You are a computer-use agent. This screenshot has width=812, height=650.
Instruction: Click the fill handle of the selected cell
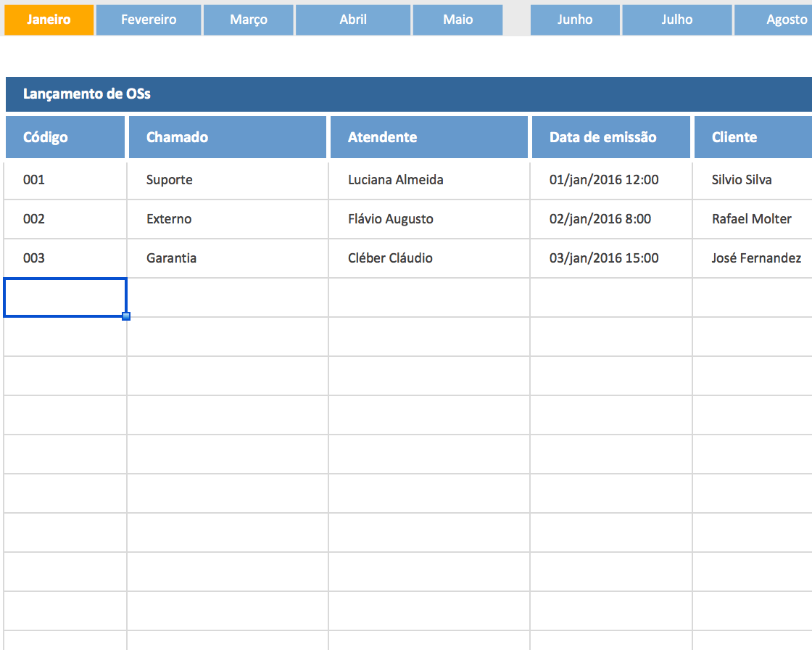click(127, 316)
